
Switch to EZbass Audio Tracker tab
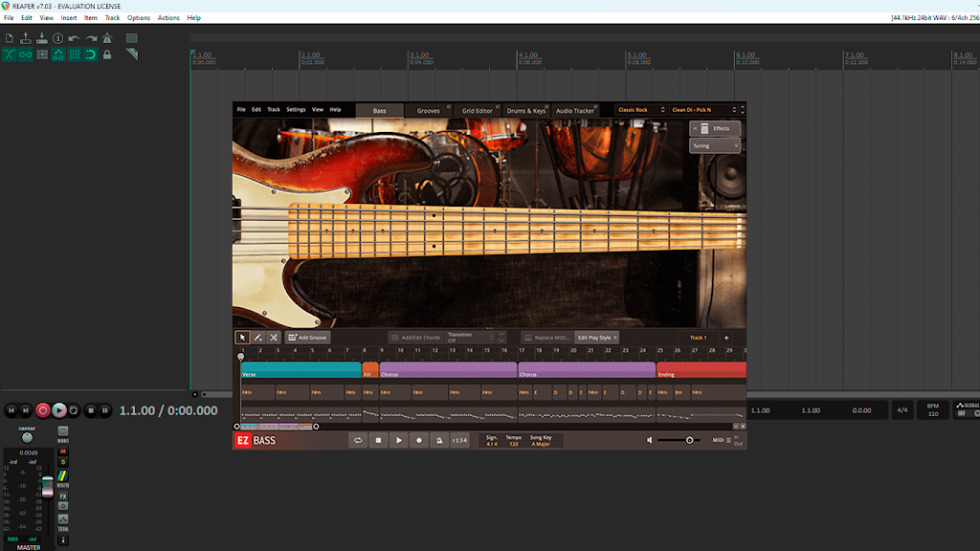[x=574, y=111]
